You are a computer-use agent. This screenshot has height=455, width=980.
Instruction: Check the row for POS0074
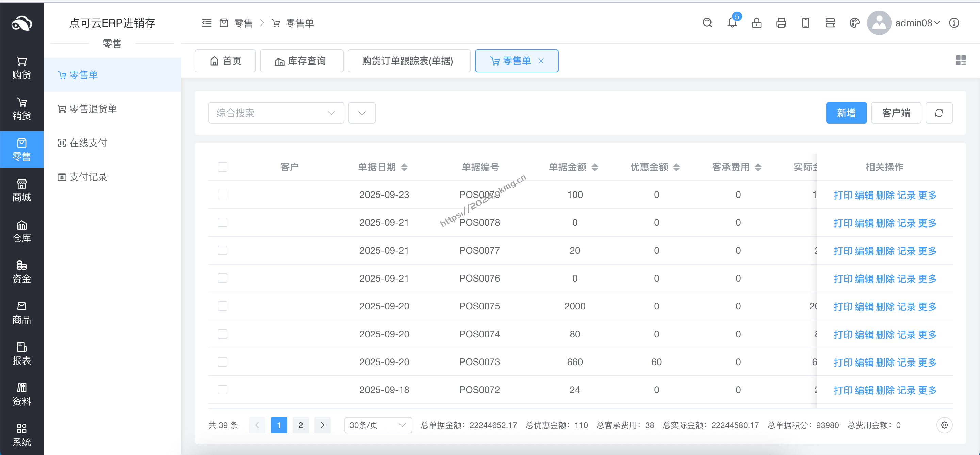(x=223, y=334)
